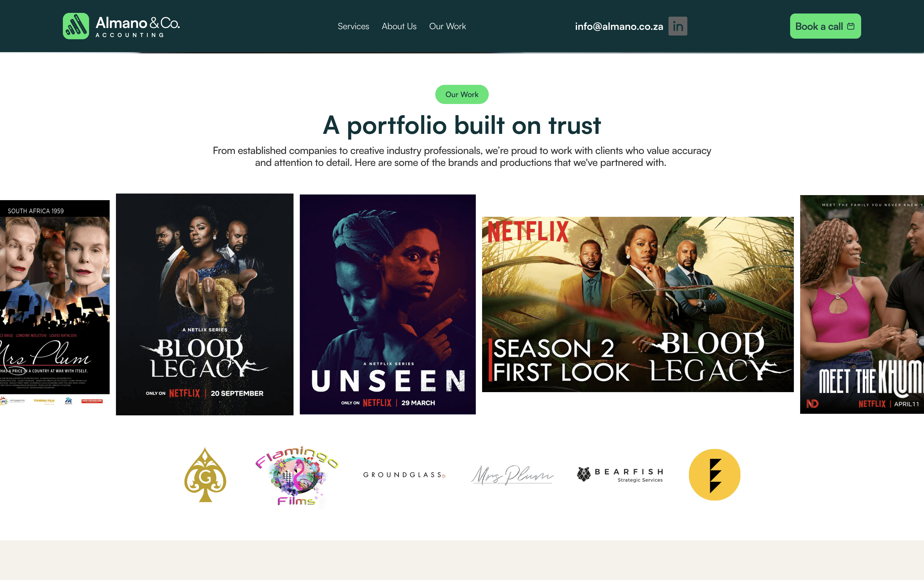Go to About Us page

pos(399,26)
